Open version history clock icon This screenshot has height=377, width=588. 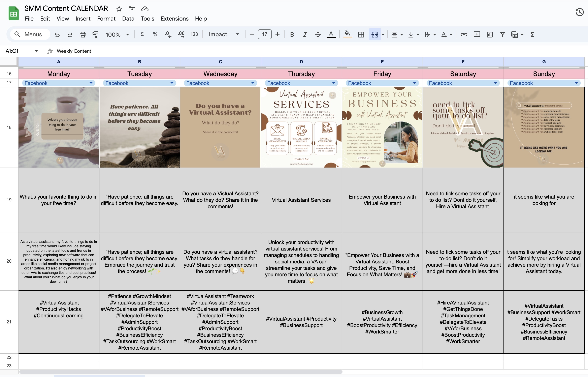[579, 12]
